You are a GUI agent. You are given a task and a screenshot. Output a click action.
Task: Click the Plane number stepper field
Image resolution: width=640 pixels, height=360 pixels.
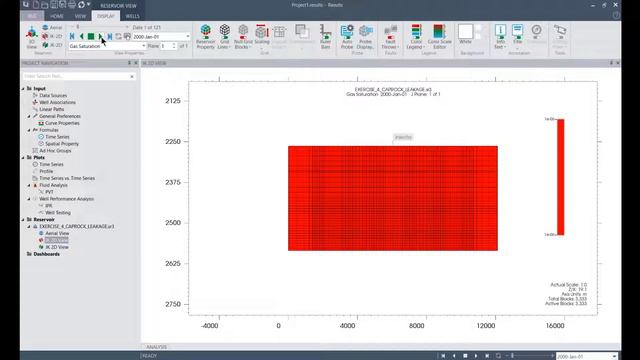(168, 46)
